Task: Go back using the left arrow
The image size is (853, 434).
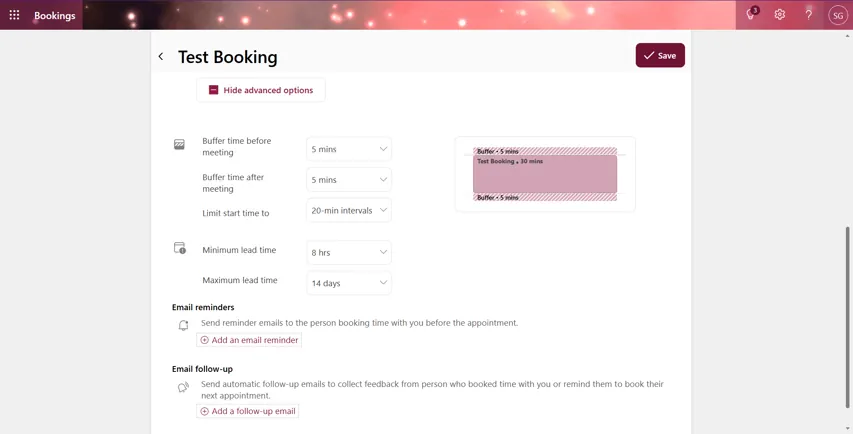Action: pyautogui.click(x=160, y=56)
